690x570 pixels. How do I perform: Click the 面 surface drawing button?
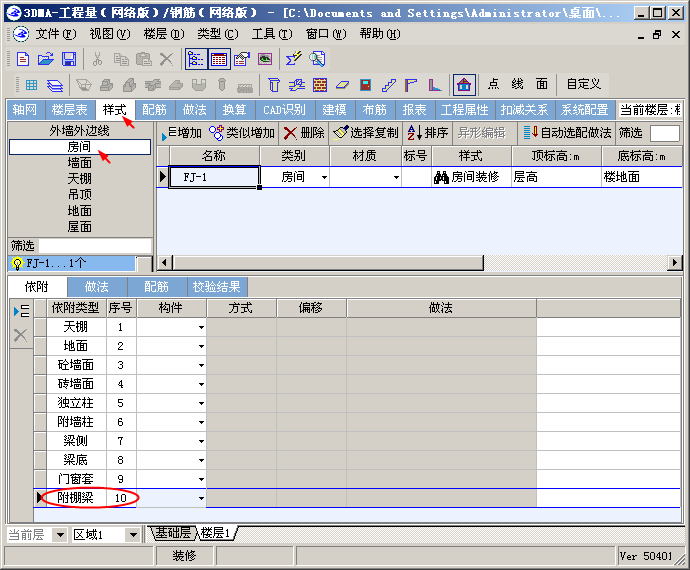pyautogui.click(x=542, y=84)
